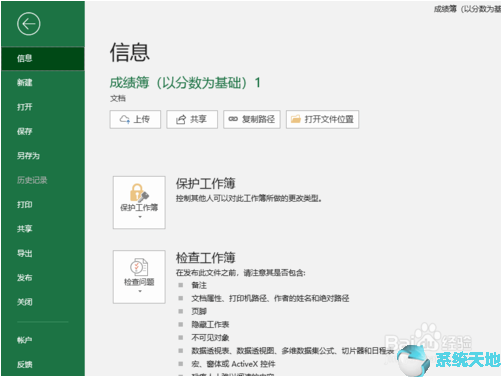
Task: Click the 上传 button label
Action: pyautogui.click(x=142, y=119)
